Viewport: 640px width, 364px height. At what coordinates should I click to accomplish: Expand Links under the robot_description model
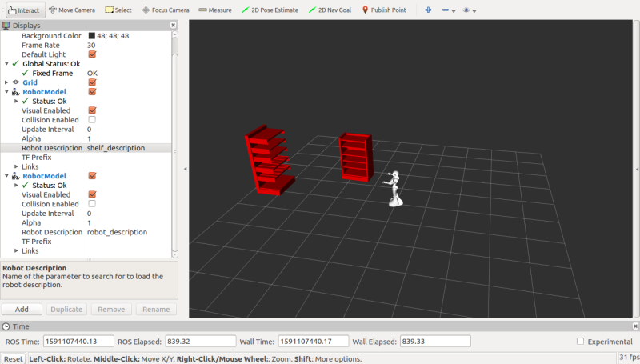click(x=16, y=250)
